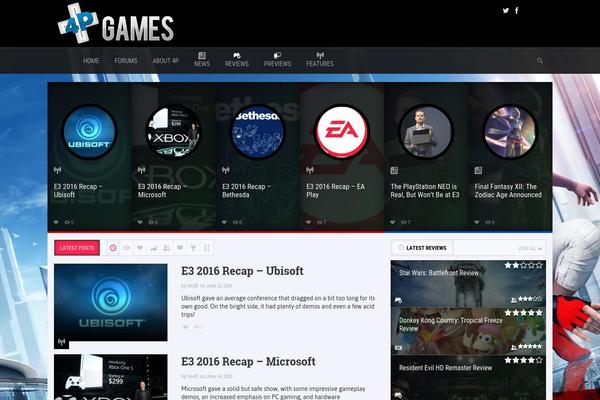Sort posts by most viewed eye icon

point(126,248)
